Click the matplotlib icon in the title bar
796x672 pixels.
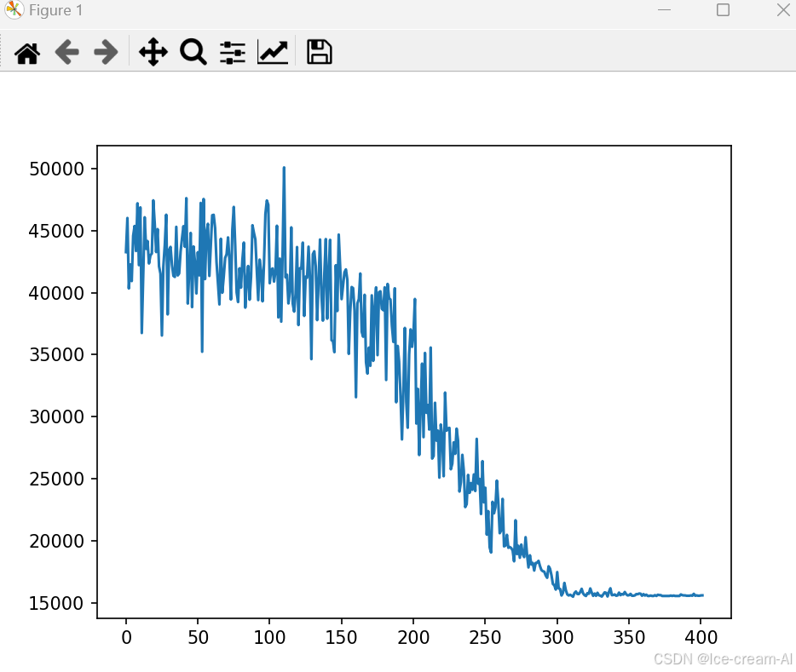(14, 9)
